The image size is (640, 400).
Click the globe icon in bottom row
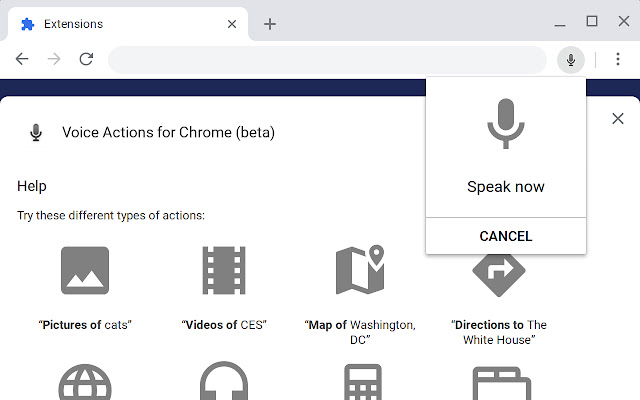click(x=85, y=383)
